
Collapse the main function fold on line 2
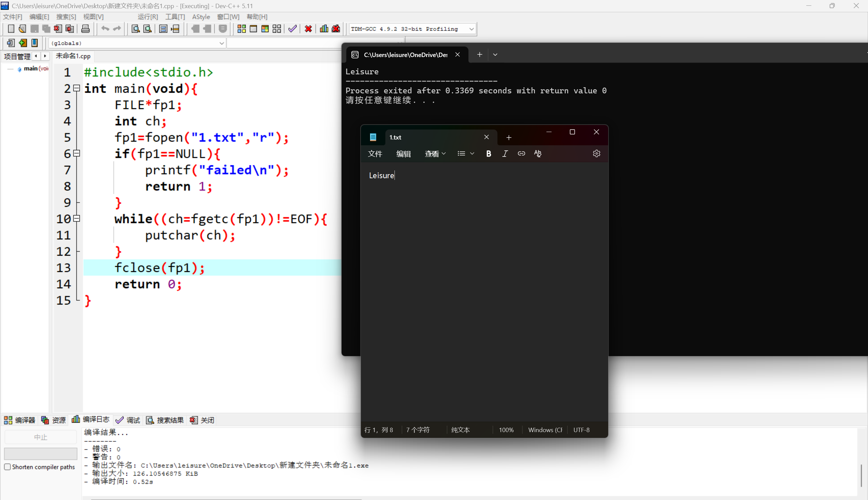(77, 88)
